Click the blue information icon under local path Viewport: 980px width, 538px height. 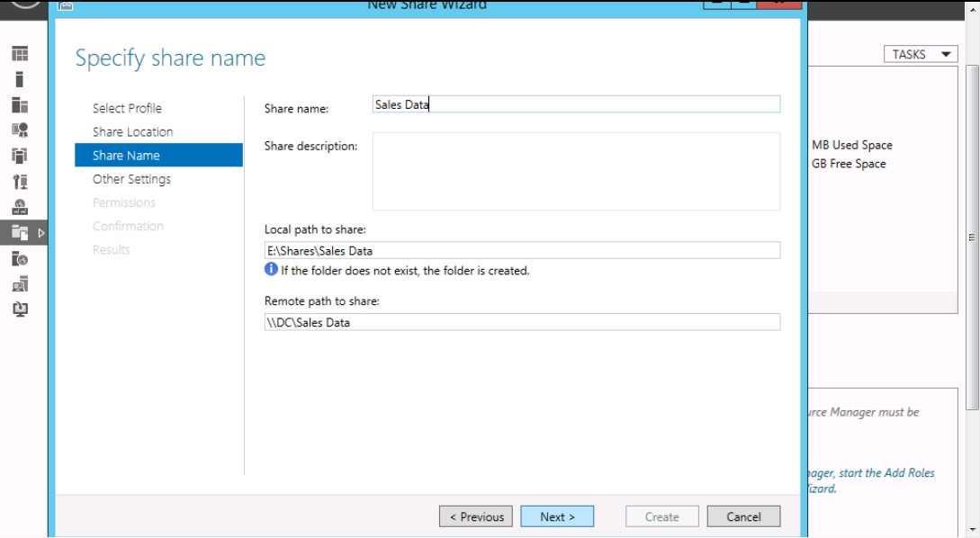271,269
